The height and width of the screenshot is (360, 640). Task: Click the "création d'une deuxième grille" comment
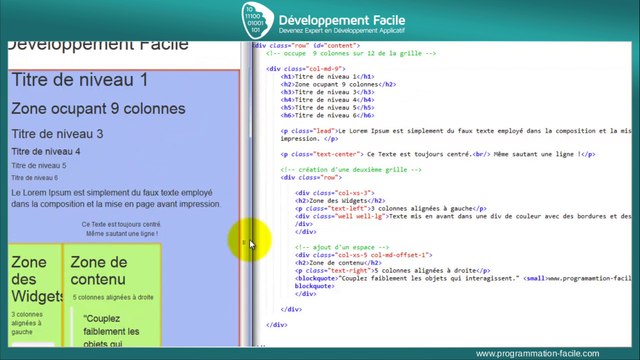coord(351,169)
